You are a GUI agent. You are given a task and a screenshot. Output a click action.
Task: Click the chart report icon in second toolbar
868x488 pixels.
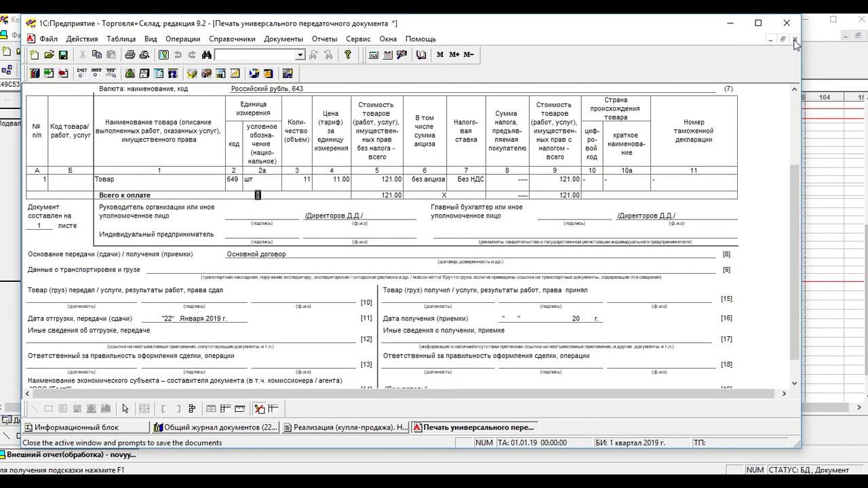coord(235,73)
